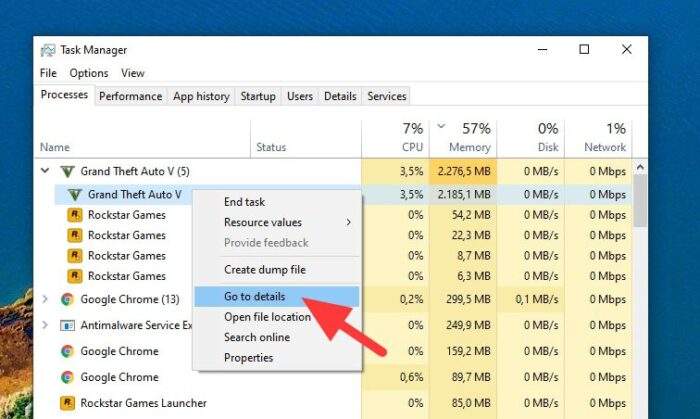Switch to the App history tab
This screenshot has width=700, height=419.
coord(201,96)
